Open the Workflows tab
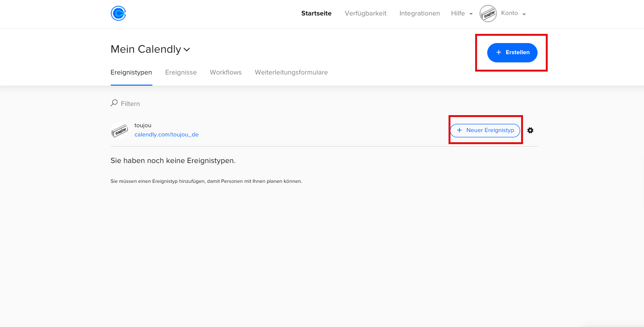 point(225,73)
